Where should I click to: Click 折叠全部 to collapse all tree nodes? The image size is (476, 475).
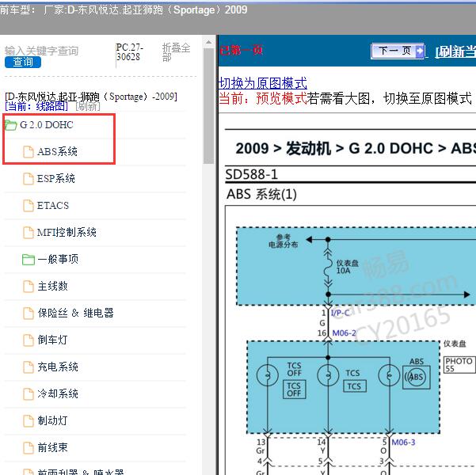(x=176, y=52)
